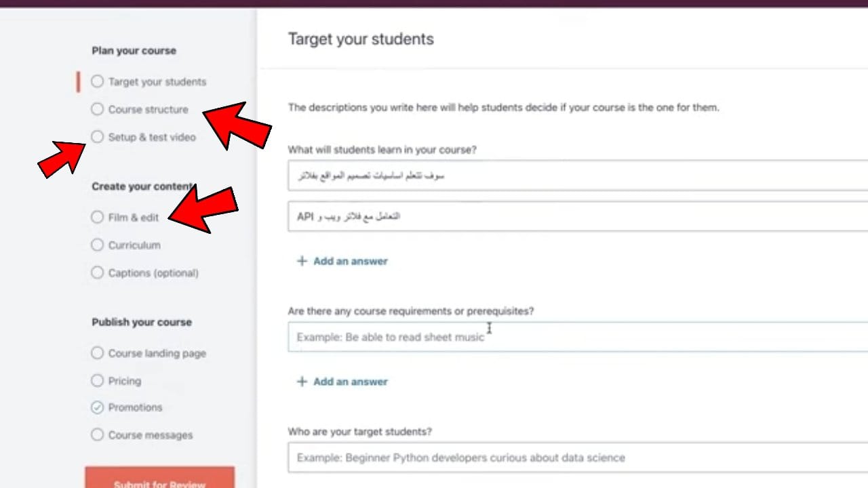Click the plus icon under learning objectives
The image size is (868, 488).
click(x=302, y=261)
